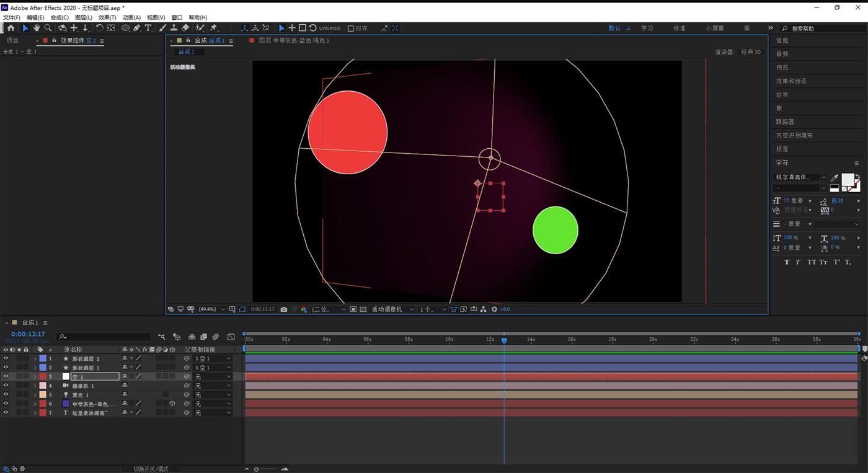Open the 效果(T) menu
This screenshot has height=473, width=868.
pyautogui.click(x=107, y=17)
